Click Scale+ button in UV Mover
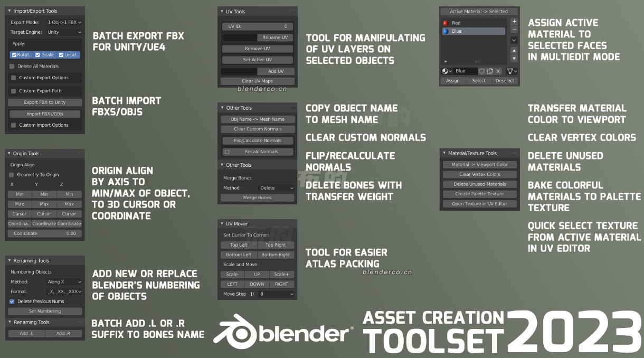The image size is (644, 358). coord(282,275)
